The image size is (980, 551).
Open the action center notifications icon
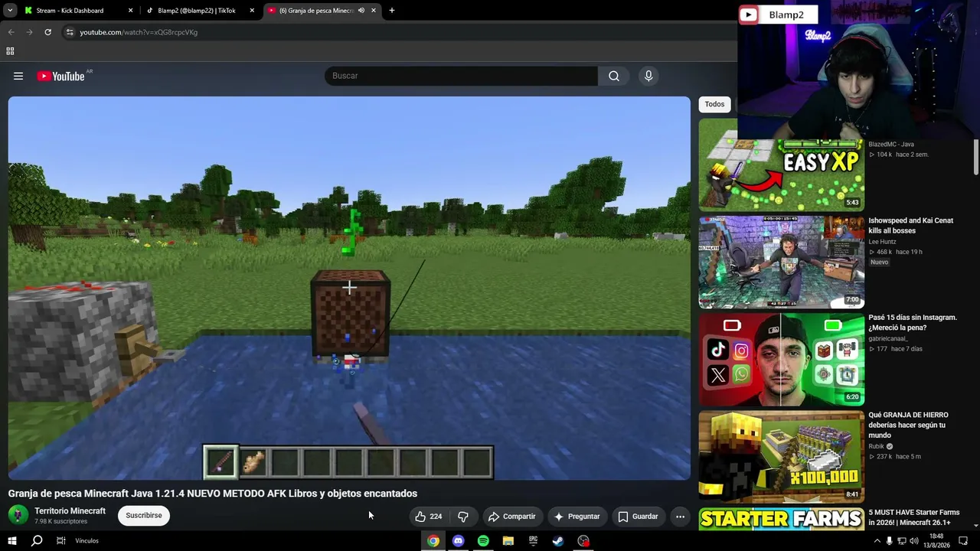pyautogui.click(x=963, y=541)
